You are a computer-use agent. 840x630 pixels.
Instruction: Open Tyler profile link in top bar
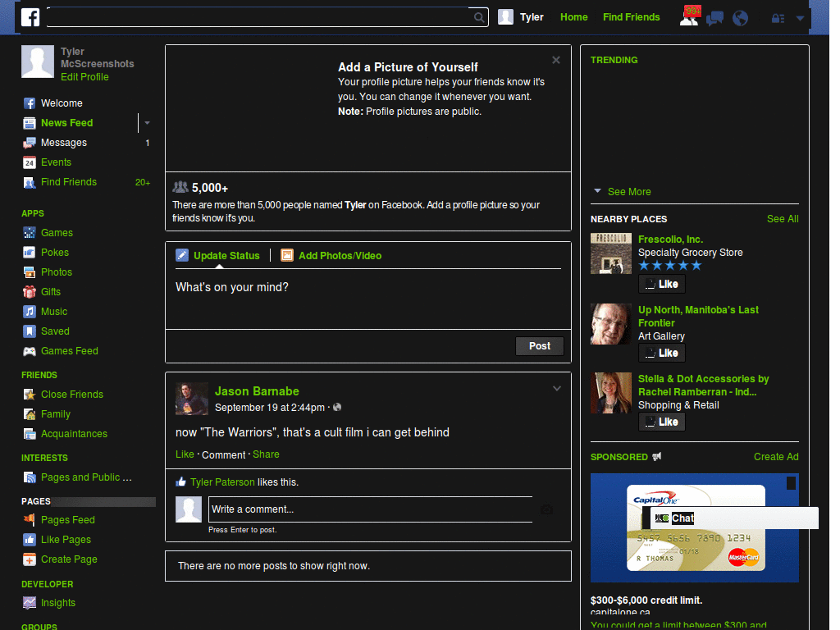tap(532, 17)
